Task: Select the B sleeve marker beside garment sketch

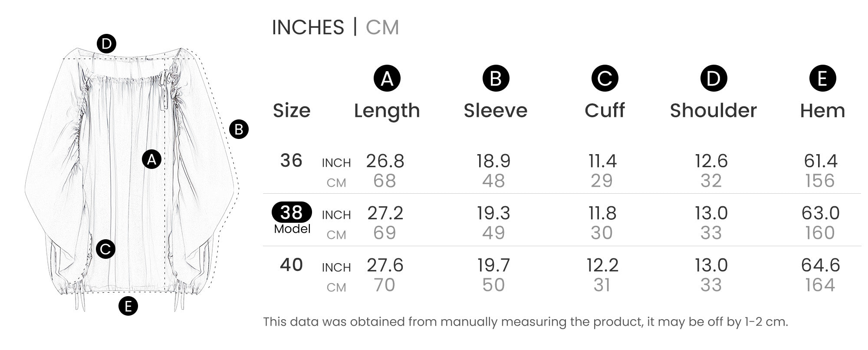Action: click(239, 129)
